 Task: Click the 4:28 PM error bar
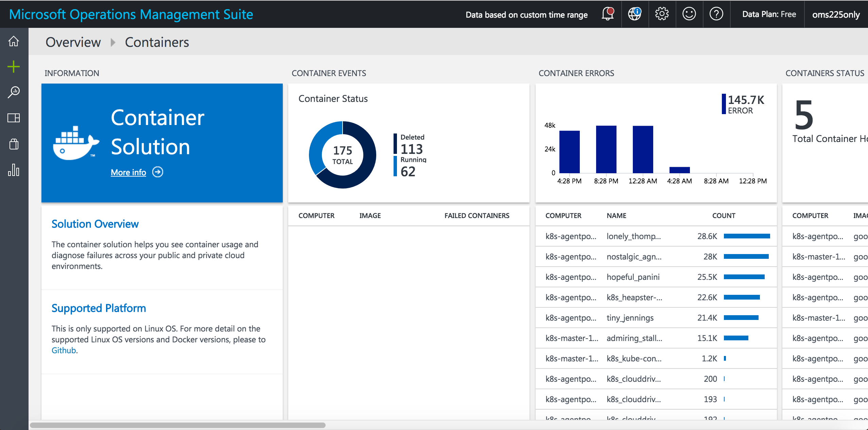[570, 152]
